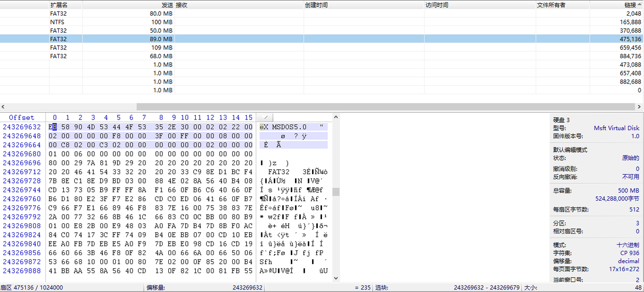Click right arrow of horizontal scrollbar

pos(640,107)
